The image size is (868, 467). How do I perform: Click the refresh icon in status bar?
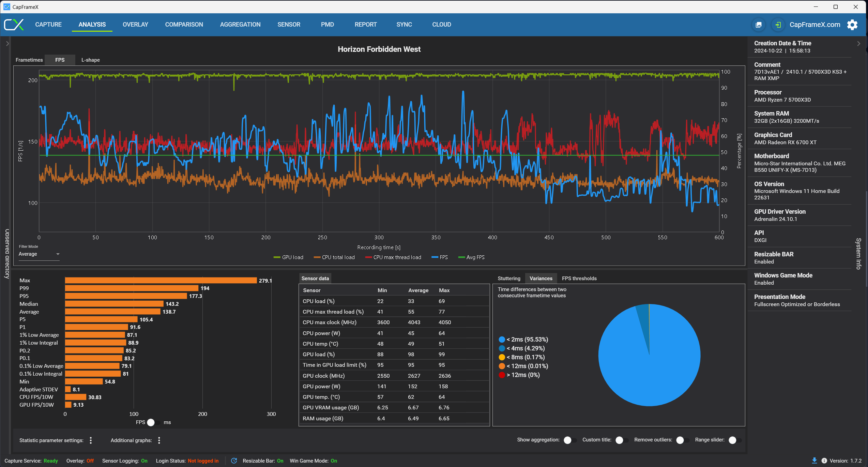pyautogui.click(x=234, y=461)
